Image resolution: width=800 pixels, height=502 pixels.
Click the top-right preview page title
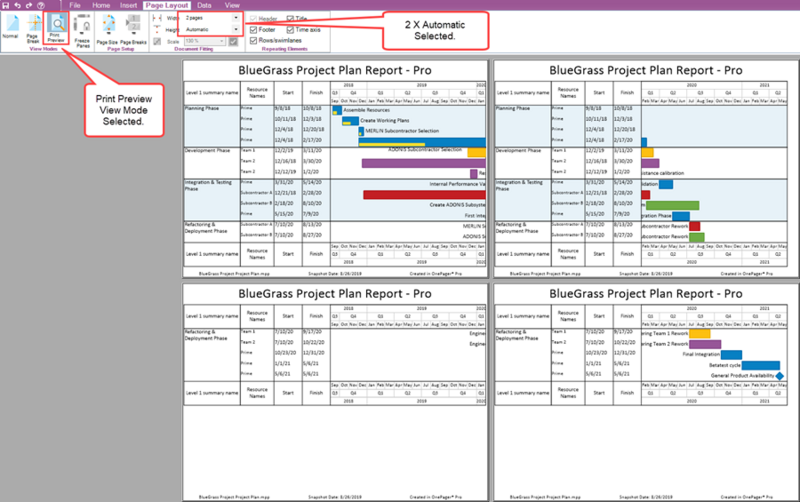[x=645, y=70]
